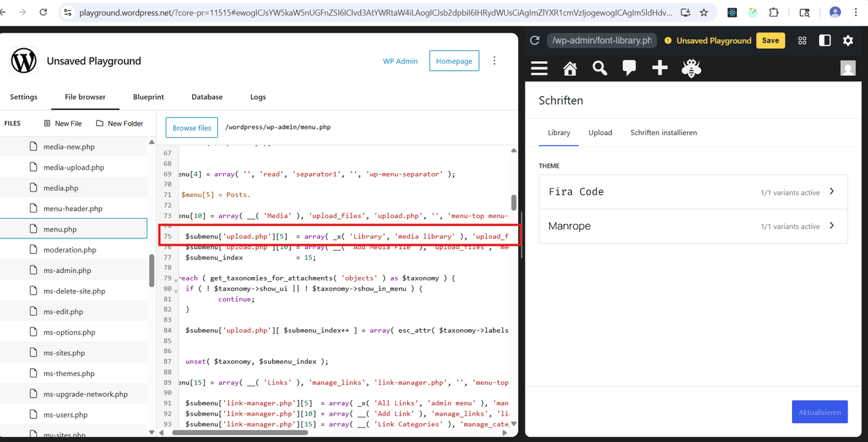Click the file tree vertical scrollbar
The image size is (868, 442).
[x=152, y=272]
